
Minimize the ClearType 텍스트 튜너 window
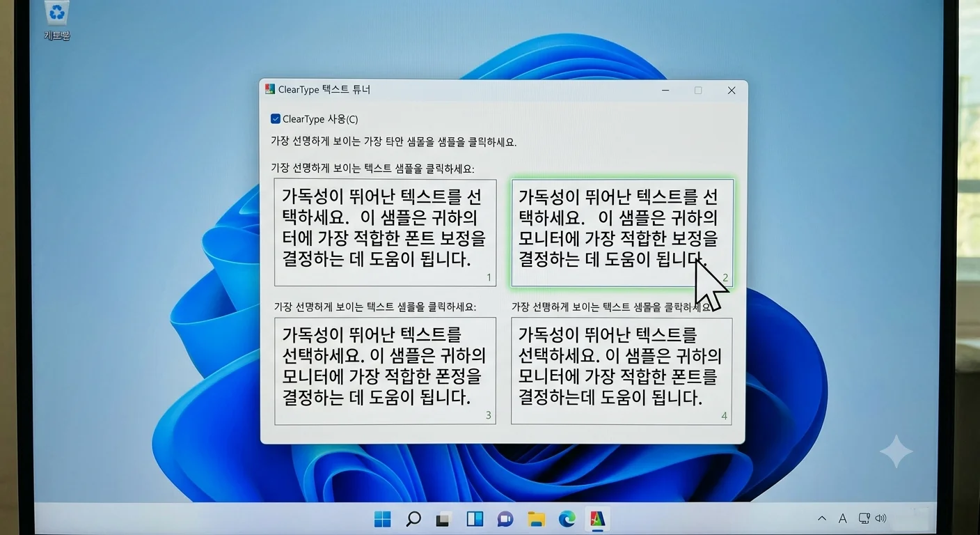click(665, 91)
